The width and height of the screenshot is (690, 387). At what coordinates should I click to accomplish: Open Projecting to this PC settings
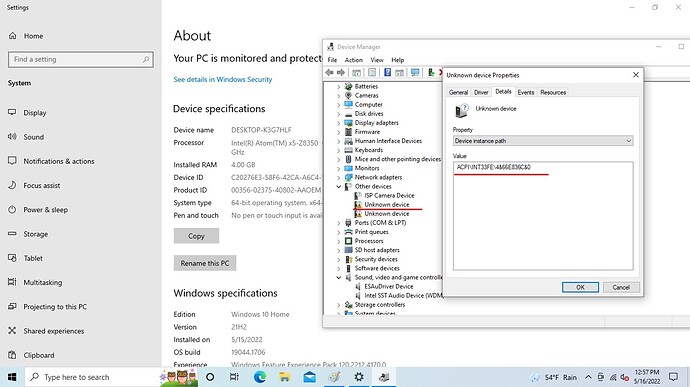tap(55, 306)
